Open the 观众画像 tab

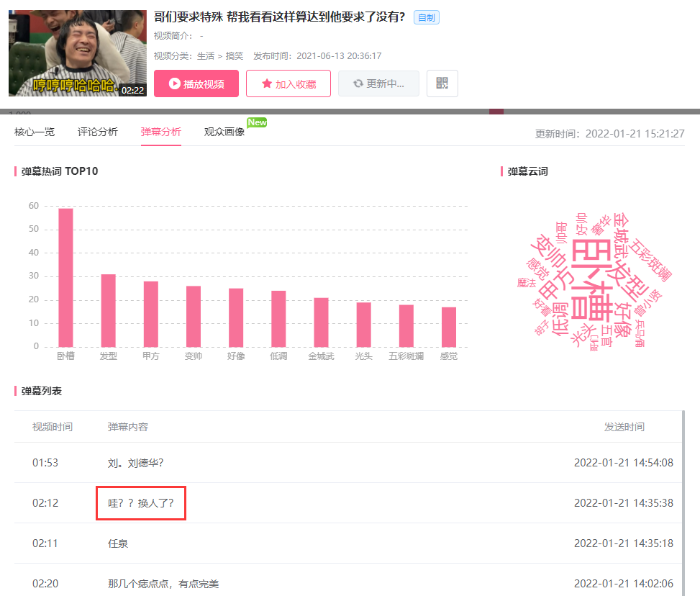point(224,132)
